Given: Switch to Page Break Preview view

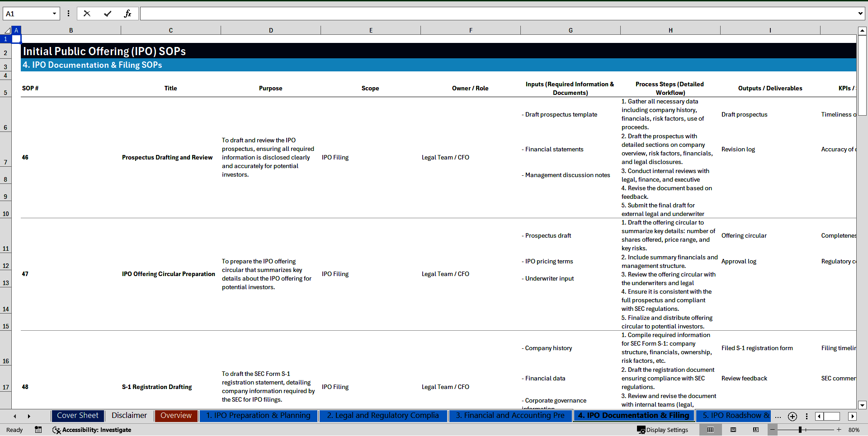Looking at the screenshot, I should (x=756, y=430).
